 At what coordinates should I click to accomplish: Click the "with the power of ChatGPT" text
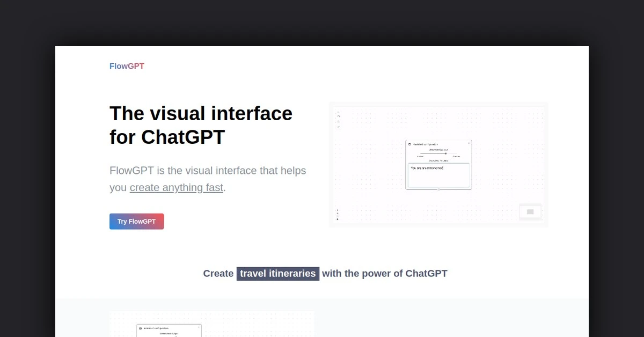(x=384, y=274)
